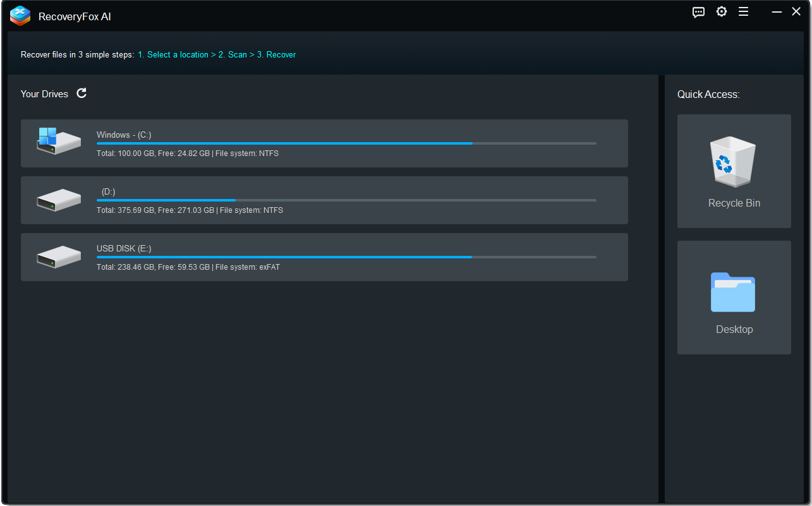Open the Desktop quick access folder icon
The width and height of the screenshot is (812, 506).
point(733,292)
